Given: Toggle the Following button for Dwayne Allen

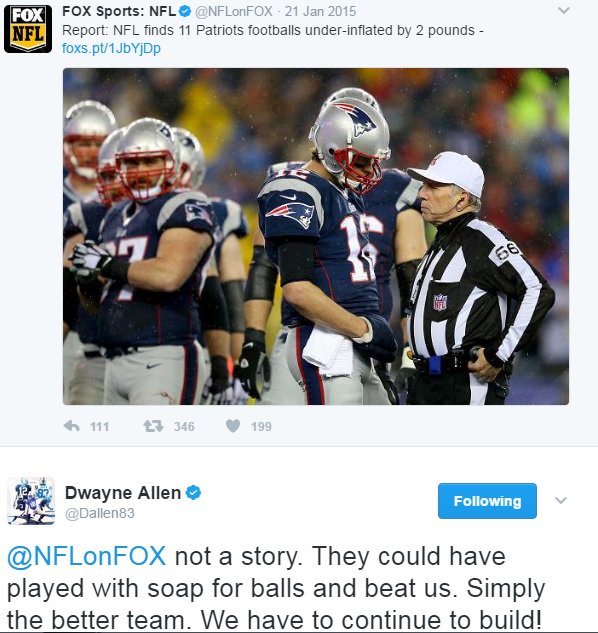Looking at the screenshot, I should click(487, 501).
